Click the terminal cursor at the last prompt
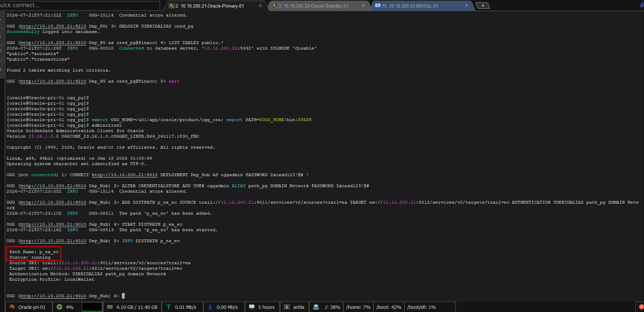644x312 pixels. tap(123, 296)
